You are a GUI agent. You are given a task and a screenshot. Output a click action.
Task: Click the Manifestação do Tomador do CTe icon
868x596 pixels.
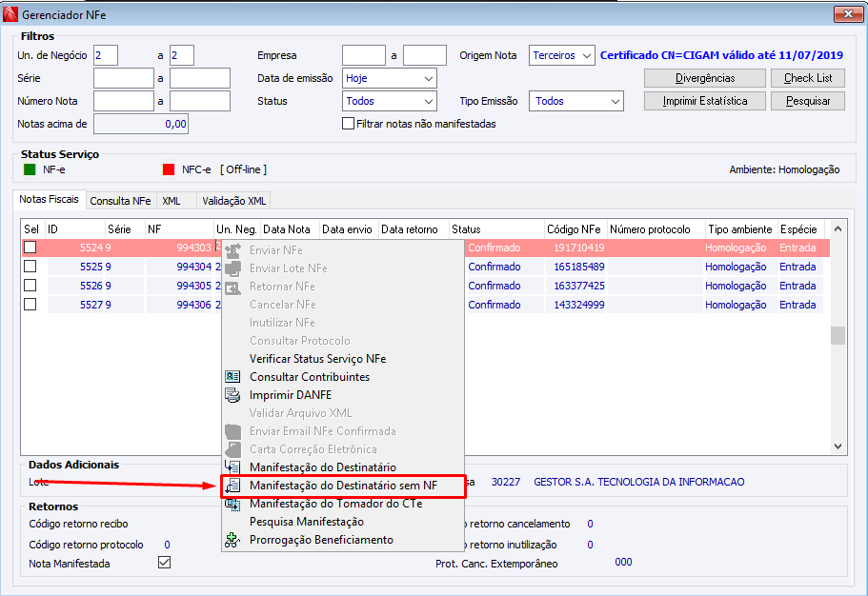(x=232, y=504)
